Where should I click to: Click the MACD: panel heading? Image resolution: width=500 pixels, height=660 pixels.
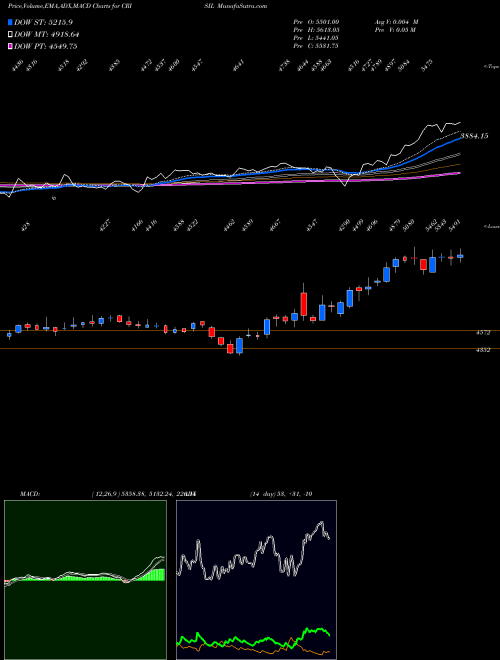[x=30, y=494]
